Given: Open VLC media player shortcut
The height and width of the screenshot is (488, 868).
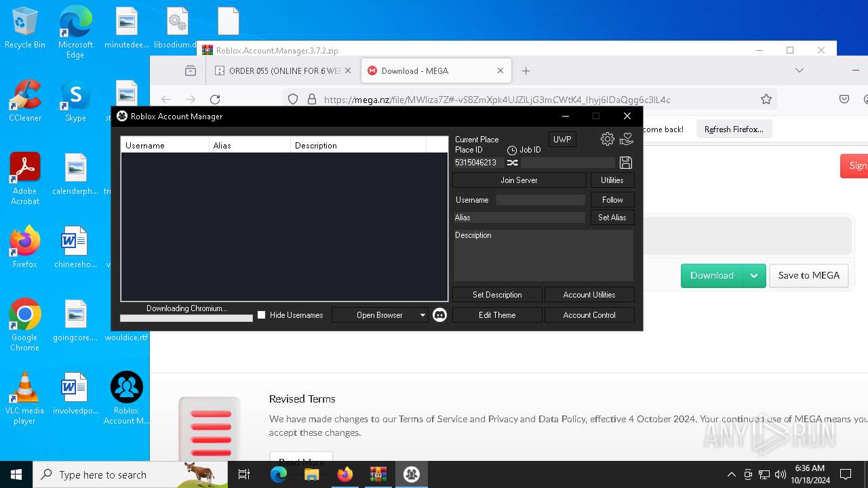Looking at the screenshot, I should [25, 399].
